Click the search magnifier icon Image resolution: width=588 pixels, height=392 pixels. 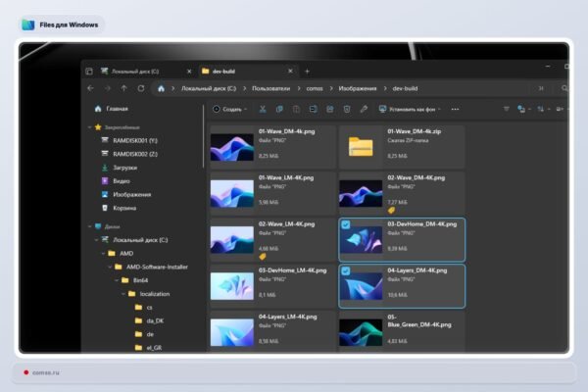coord(564,88)
